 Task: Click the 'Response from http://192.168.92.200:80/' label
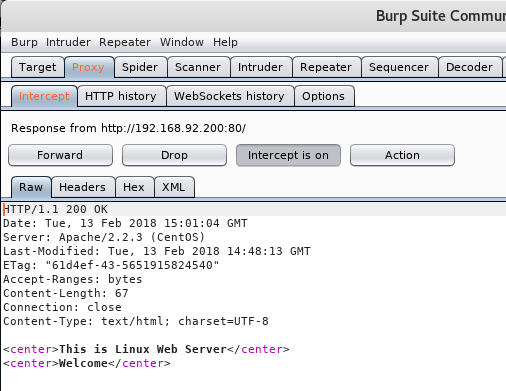(x=128, y=128)
